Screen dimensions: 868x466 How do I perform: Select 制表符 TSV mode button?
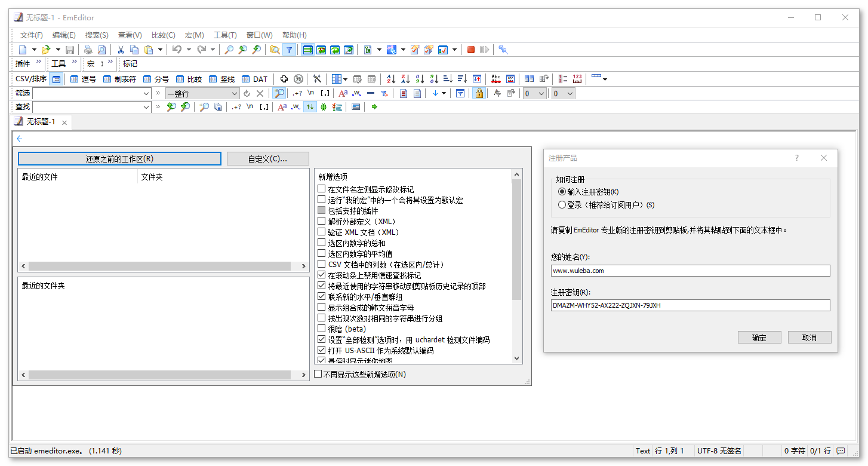pyautogui.click(x=120, y=79)
